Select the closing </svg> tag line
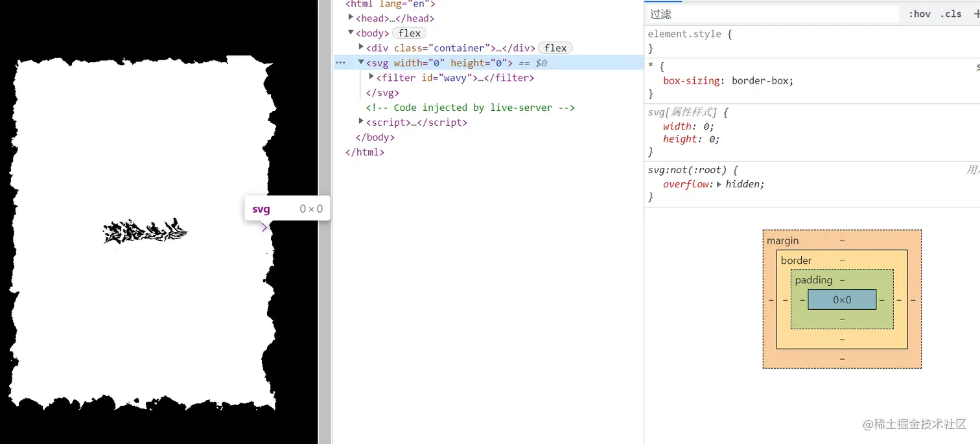This screenshot has height=444, width=980. pyautogui.click(x=382, y=93)
